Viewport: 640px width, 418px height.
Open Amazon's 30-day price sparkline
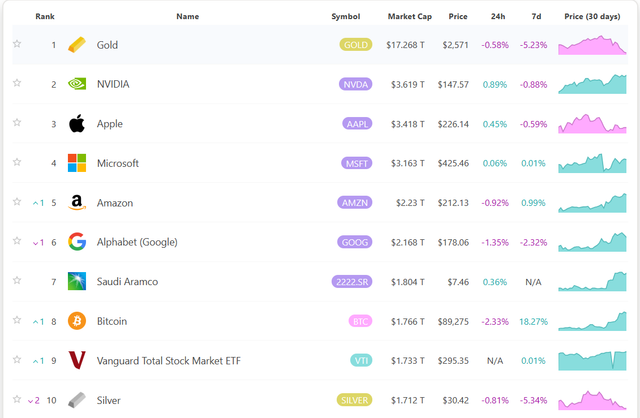click(x=592, y=203)
